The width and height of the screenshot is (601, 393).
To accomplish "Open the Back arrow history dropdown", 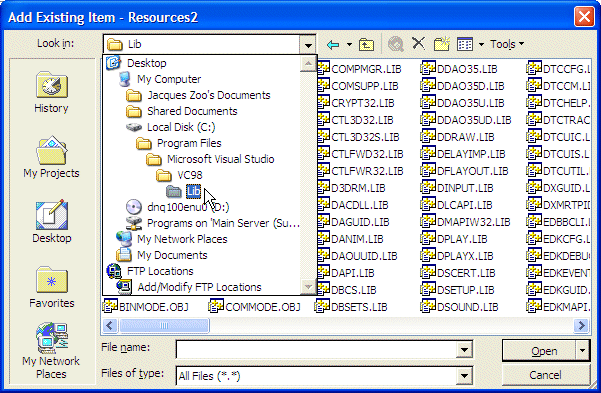I will [349, 44].
